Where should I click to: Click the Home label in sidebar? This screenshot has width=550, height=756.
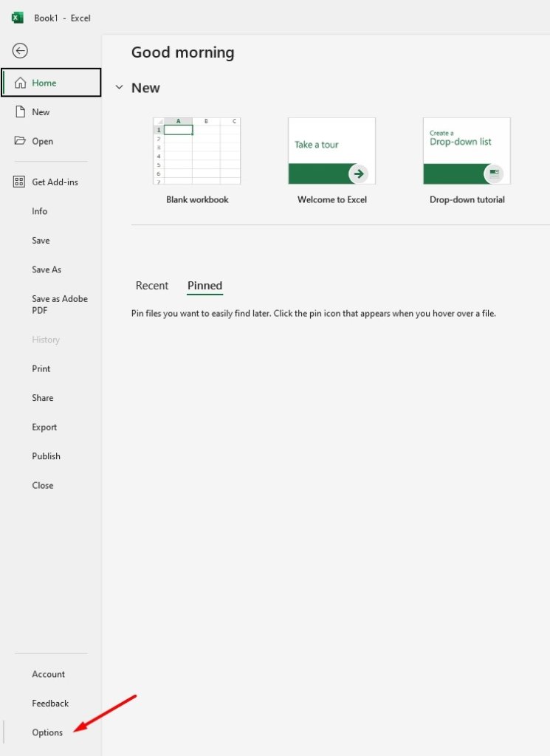click(44, 83)
